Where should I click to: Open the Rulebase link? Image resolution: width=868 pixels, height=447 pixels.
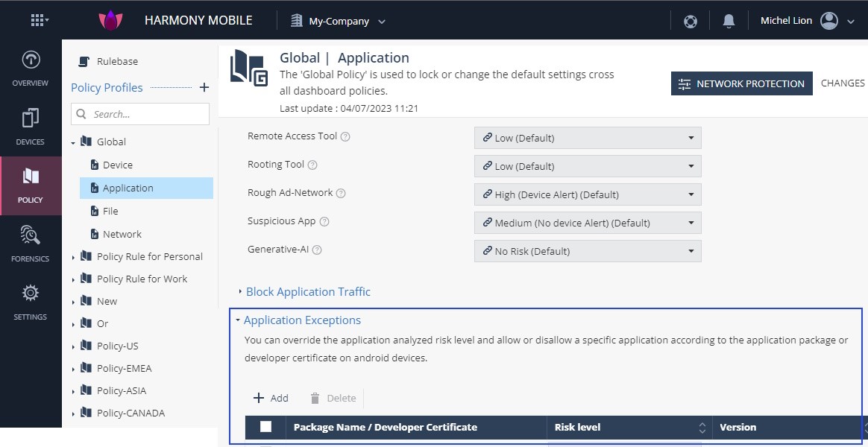[117, 61]
